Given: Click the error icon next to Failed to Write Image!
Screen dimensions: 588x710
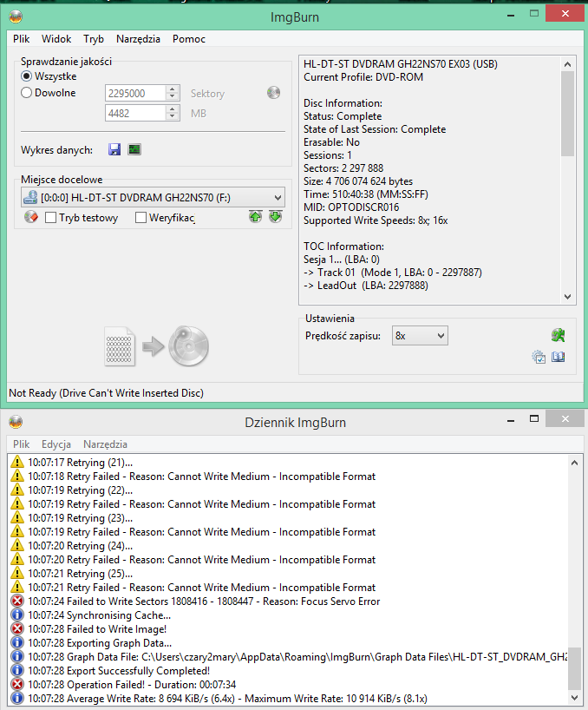Looking at the screenshot, I should (x=16, y=629).
